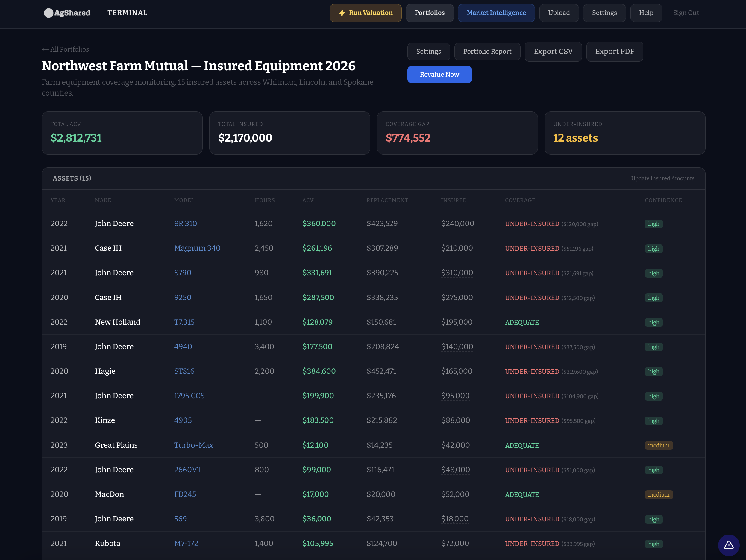746x560 pixels.
Task: Click Update Insured Amounts link
Action: pyautogui.click(x=662, y=178)
